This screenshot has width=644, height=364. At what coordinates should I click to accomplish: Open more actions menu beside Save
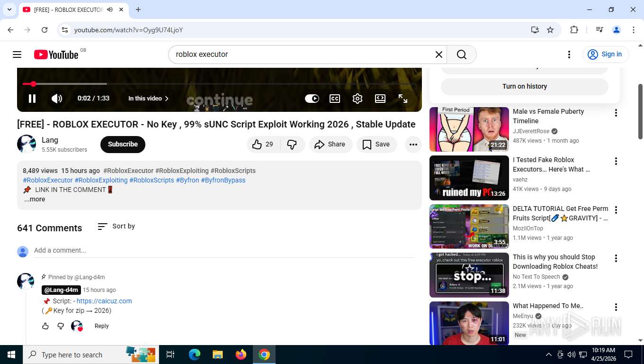[x=413, y=145]
